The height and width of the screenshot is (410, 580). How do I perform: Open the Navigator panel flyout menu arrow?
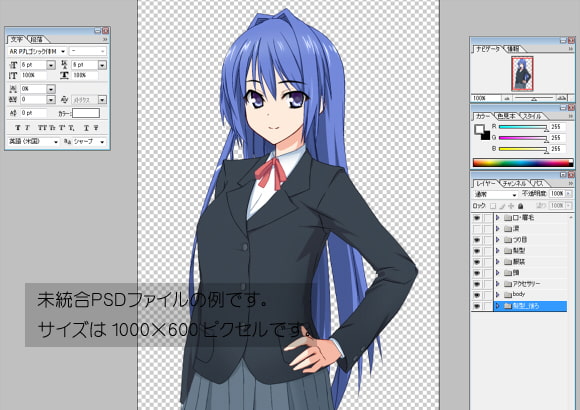571,48
